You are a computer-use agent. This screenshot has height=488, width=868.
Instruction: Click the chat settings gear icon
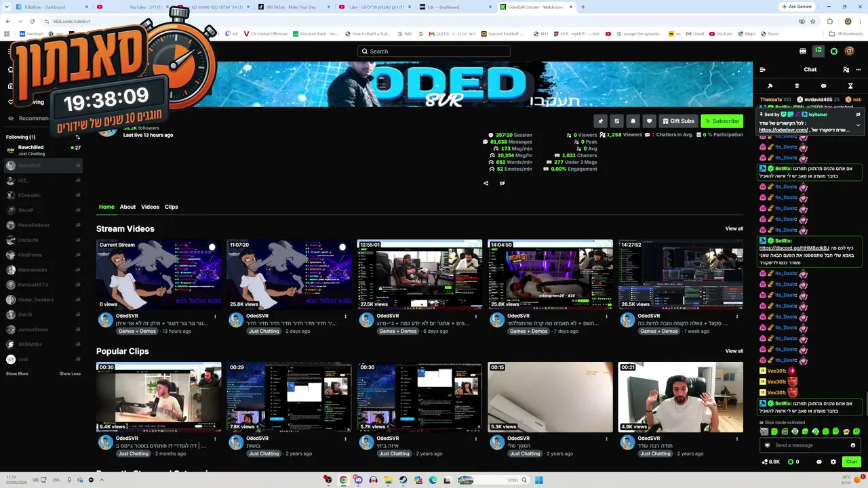click(833, 462)
